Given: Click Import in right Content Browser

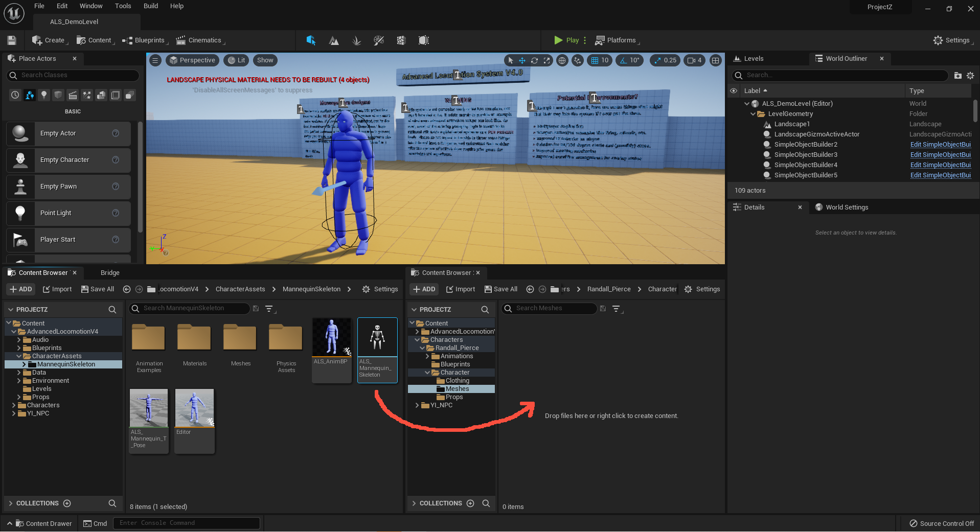Looking at the screenshot, I should [461, 289].
